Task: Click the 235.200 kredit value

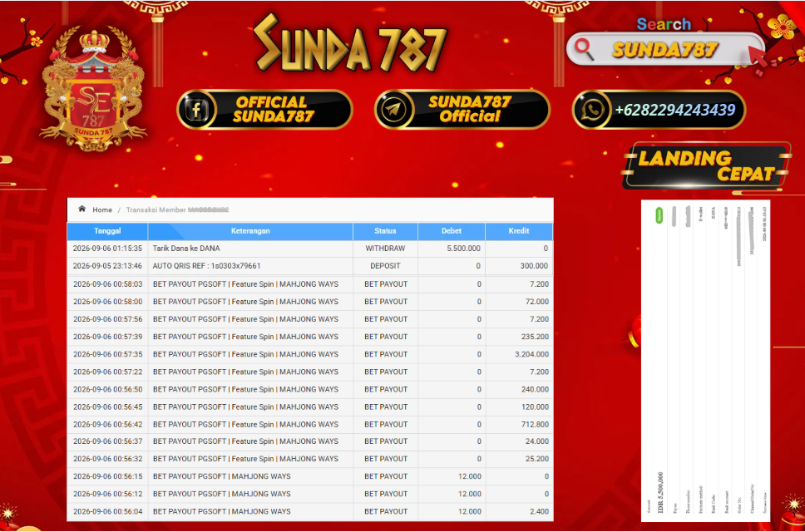Action: (x=535, y=337)
